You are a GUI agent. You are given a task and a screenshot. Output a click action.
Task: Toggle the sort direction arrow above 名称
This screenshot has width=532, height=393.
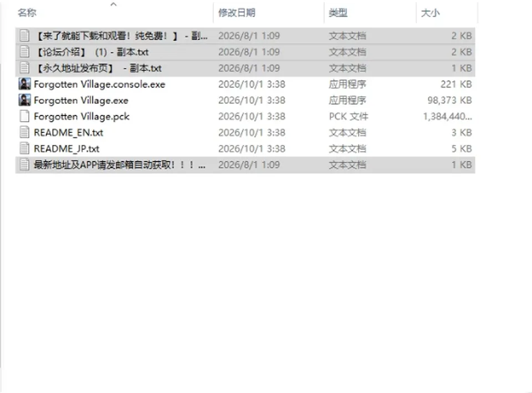[114, 4]
